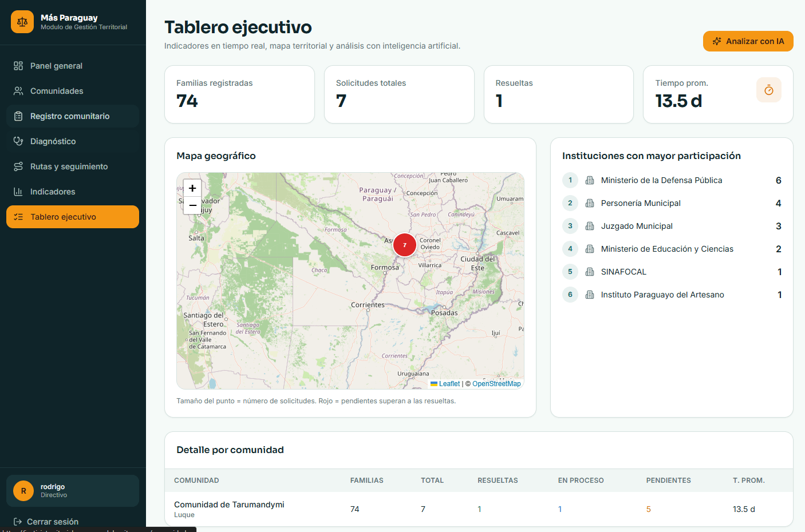Zoom out on the map
This screenshot has height=532, width=805.
point(192,205)
